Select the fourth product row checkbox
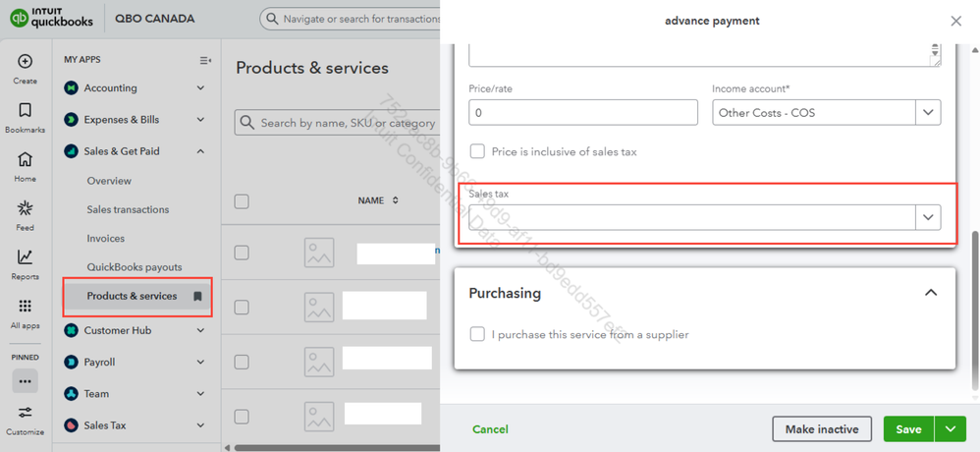Screen dimensions: 980x452 point(242,416)
